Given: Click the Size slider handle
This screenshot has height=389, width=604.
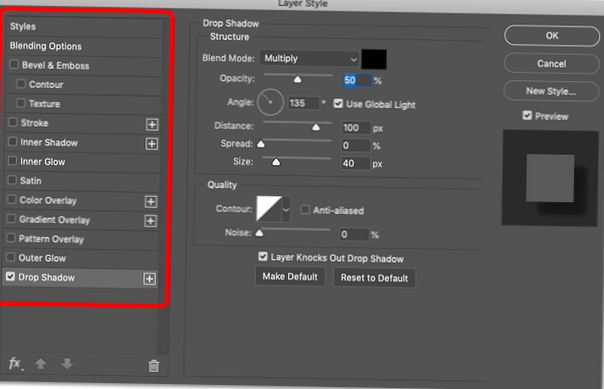Looking at the screenshot, I should (x=276, y=162).
